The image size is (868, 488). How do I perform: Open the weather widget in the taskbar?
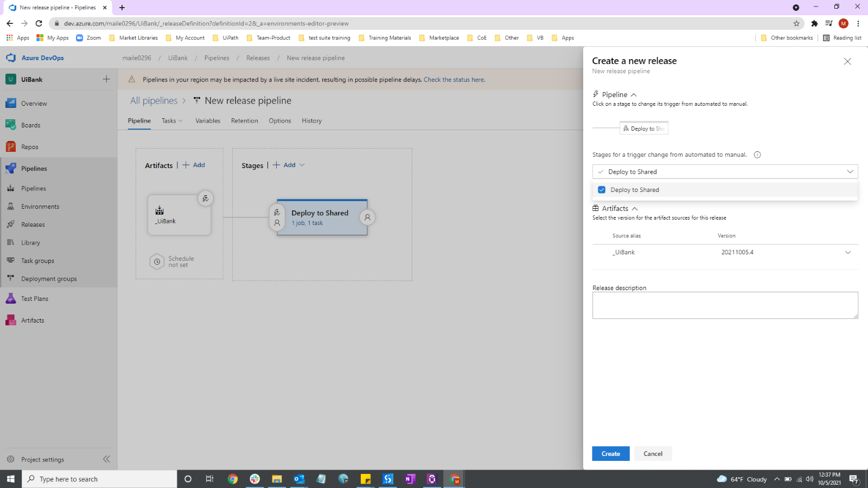tap(742, 479)
